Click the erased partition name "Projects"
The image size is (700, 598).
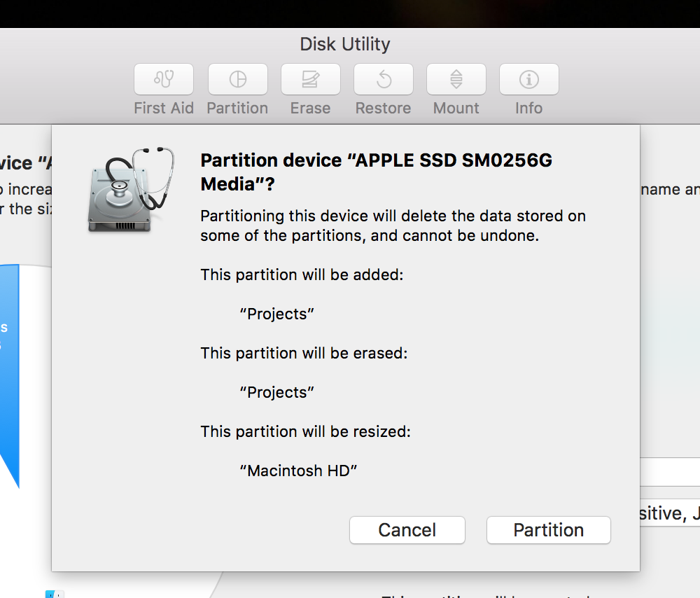276,393
